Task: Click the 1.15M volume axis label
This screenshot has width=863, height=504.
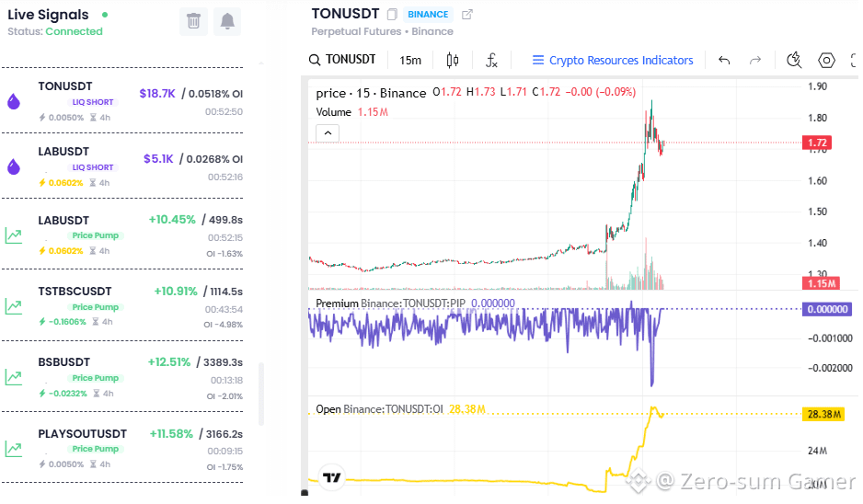Action: [821, 283]
